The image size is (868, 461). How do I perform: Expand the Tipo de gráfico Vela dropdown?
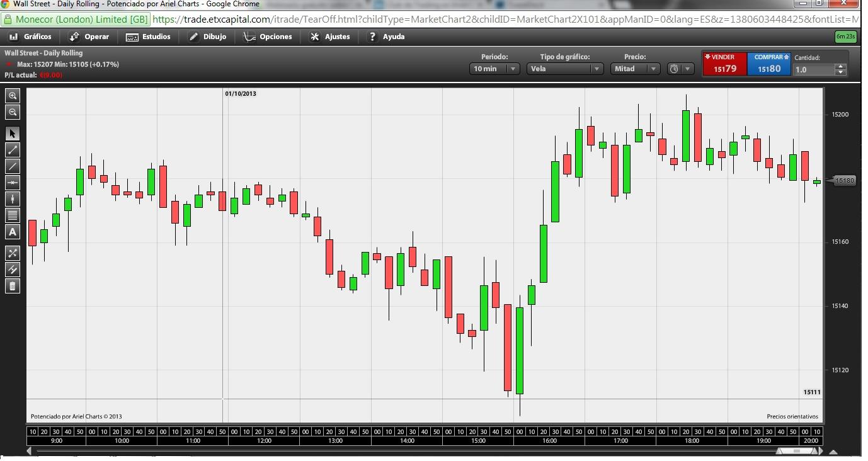[564, 69]
